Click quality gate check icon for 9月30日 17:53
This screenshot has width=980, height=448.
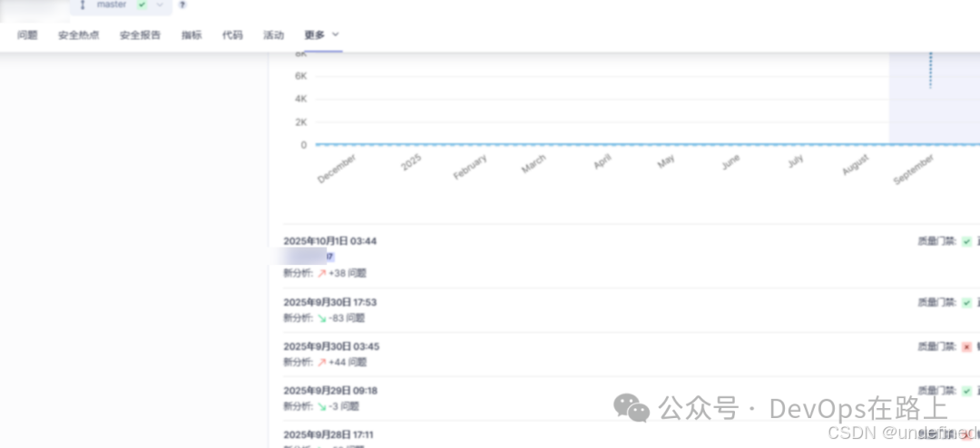967,302
